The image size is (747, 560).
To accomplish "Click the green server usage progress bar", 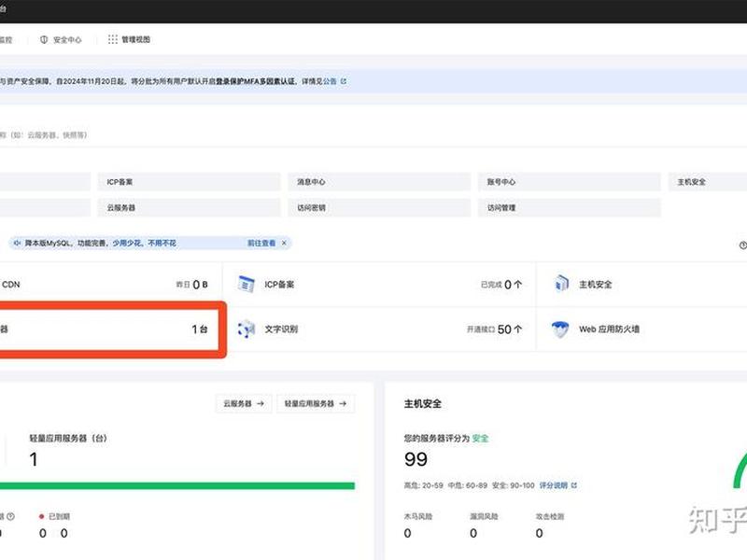I will [x=177, y=485].
